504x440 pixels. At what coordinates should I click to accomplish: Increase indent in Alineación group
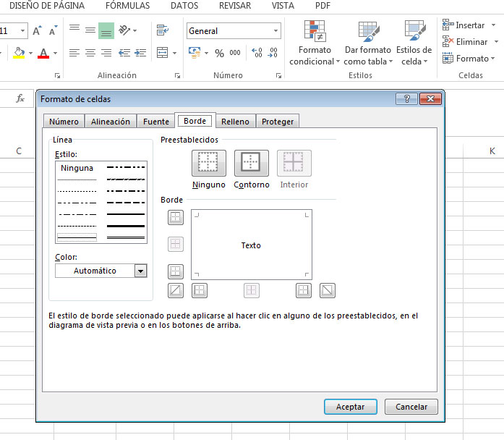140,53
